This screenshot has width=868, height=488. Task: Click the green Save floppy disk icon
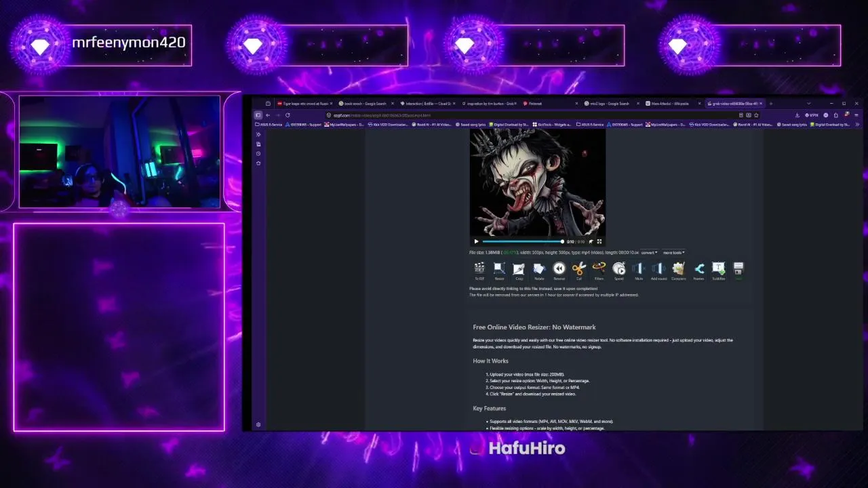click(738, 271)
